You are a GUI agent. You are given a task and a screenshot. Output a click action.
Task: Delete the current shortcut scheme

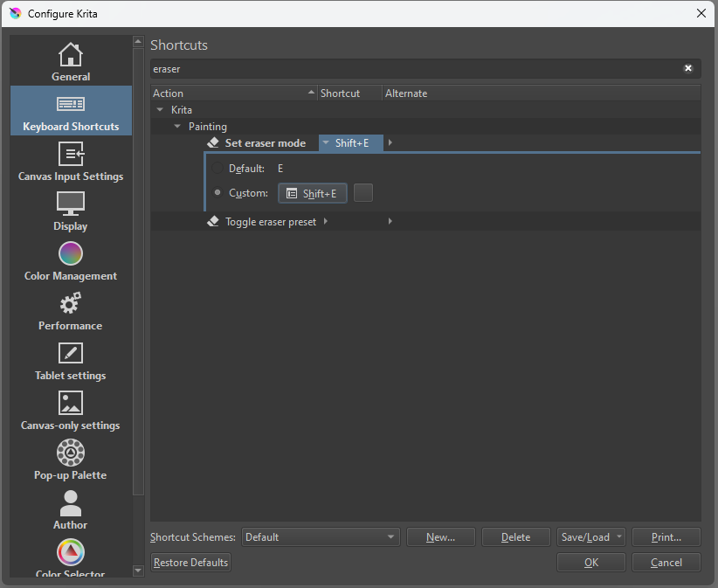point(516,537)
